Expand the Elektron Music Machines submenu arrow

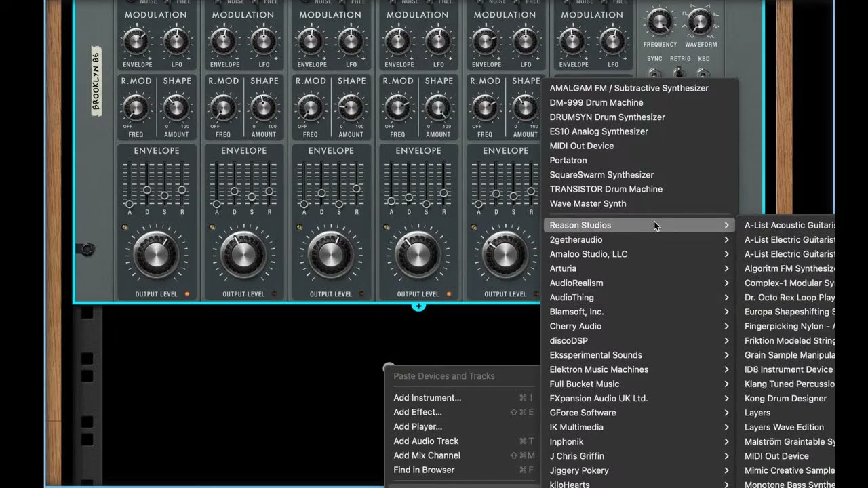pos(726,369)
